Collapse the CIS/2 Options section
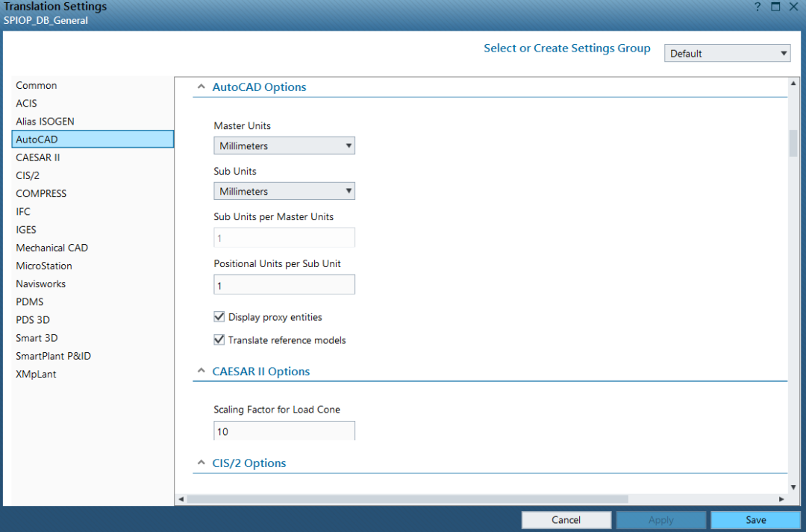 201,463
